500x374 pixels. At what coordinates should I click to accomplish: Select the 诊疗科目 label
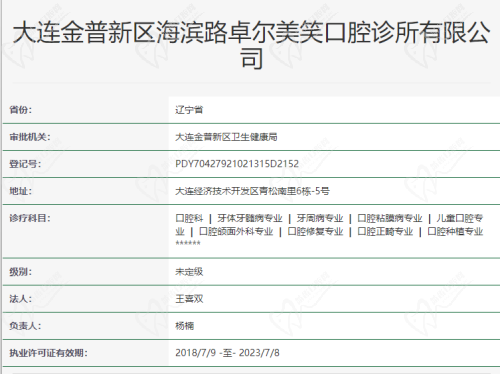point(30,218)
